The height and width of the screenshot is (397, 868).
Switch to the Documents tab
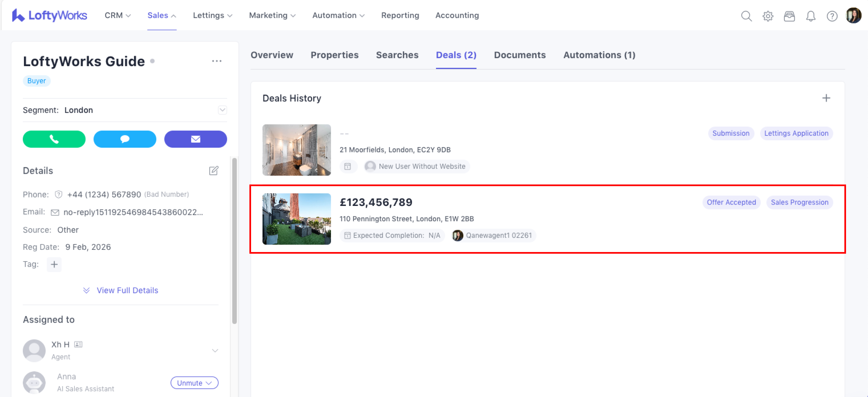(x=520, y=55)
